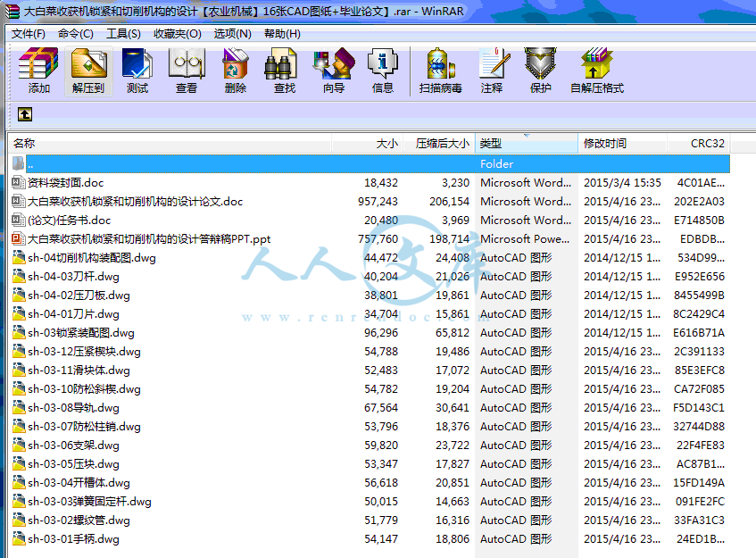The height and width of the screenshot is (558, 756).
Task: Click the icon of sh-04切削机构装配图.dwg
Action: [19, 257]
